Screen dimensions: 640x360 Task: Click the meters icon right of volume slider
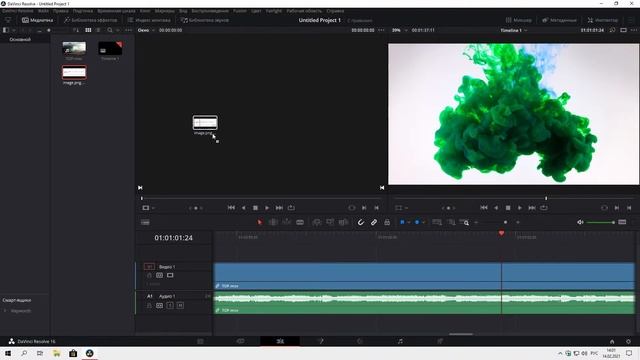[622, 222]
